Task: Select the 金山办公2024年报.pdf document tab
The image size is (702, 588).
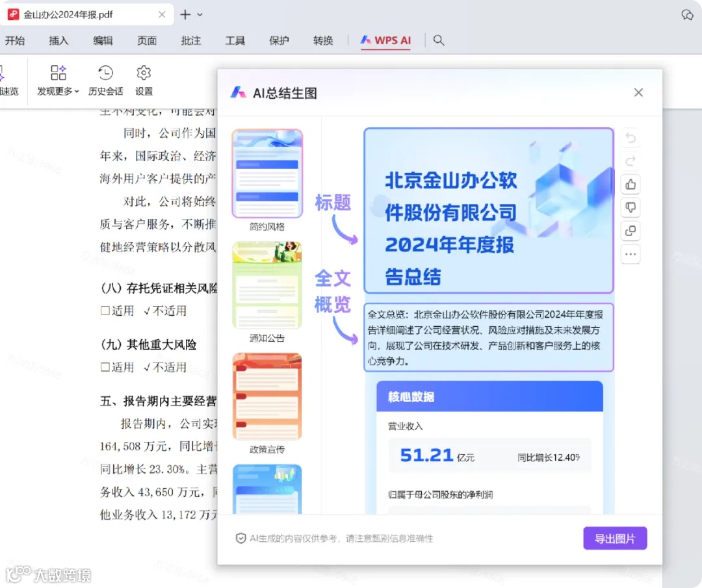Action: (x=88, y=15)
